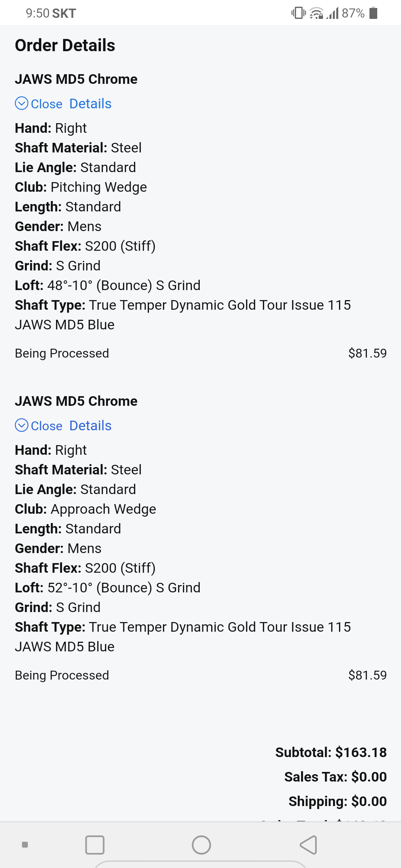Tap the battery icon in status bar
Image resolution: width=401 pixels, height=868 pixels.
[374, 13]
